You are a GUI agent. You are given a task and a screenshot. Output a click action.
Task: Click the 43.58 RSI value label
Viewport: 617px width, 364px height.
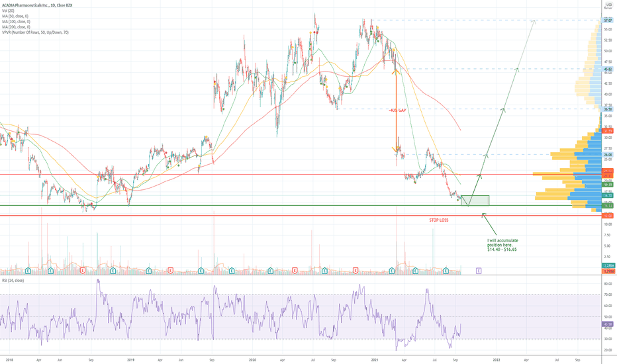608,324
